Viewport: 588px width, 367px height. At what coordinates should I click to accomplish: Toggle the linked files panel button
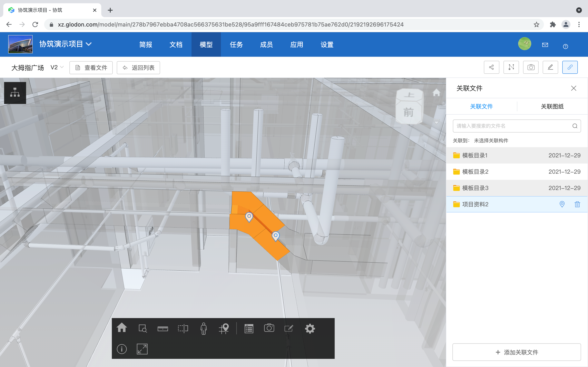570,67
